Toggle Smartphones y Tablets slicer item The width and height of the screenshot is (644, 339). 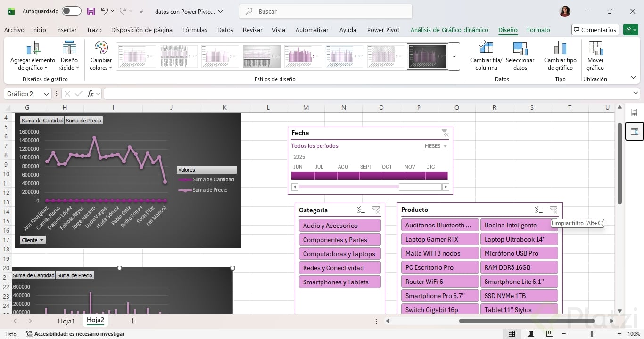[x=339, y=282]
